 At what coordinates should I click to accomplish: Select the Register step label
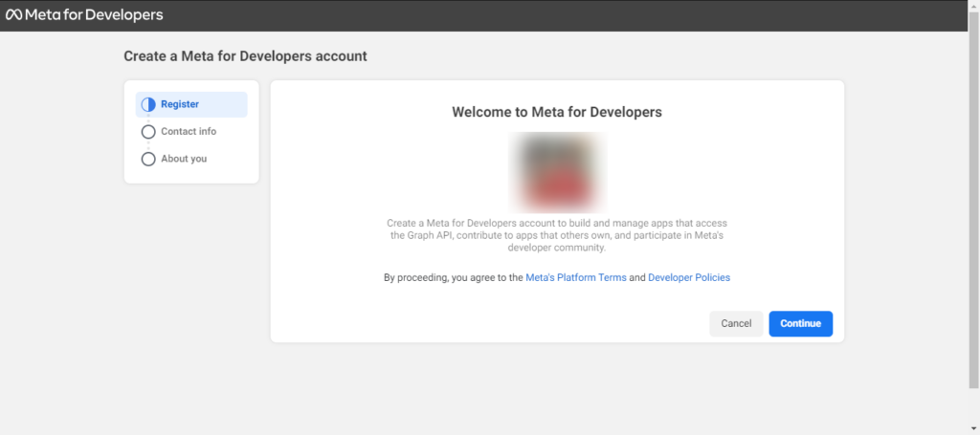(180, 104)
